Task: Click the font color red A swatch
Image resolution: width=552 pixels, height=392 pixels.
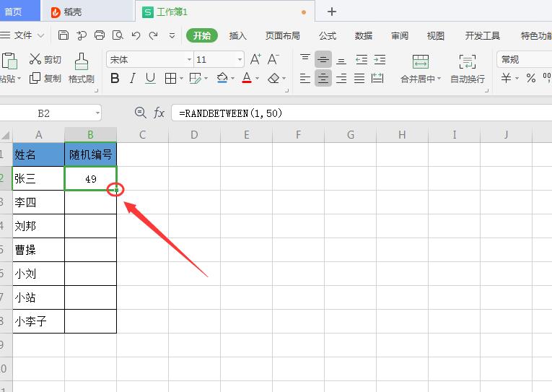Action: (247, 79)
